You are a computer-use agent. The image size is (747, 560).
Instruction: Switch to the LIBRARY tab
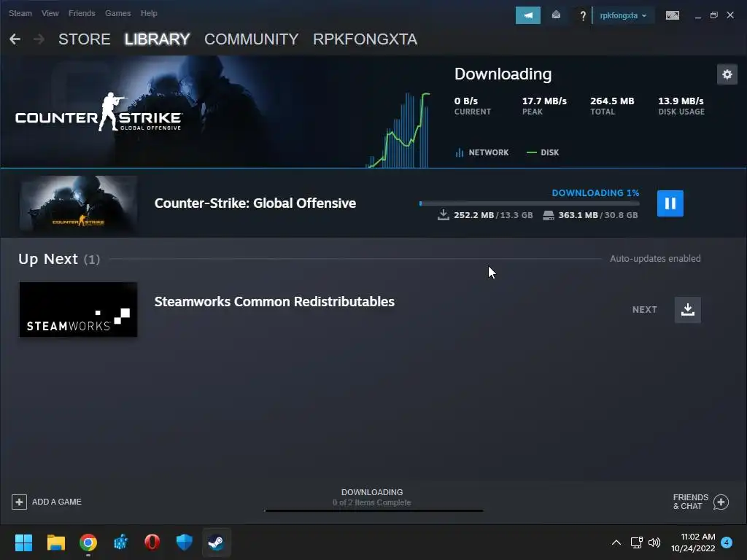pyautogui.click(x=158, y=39)
